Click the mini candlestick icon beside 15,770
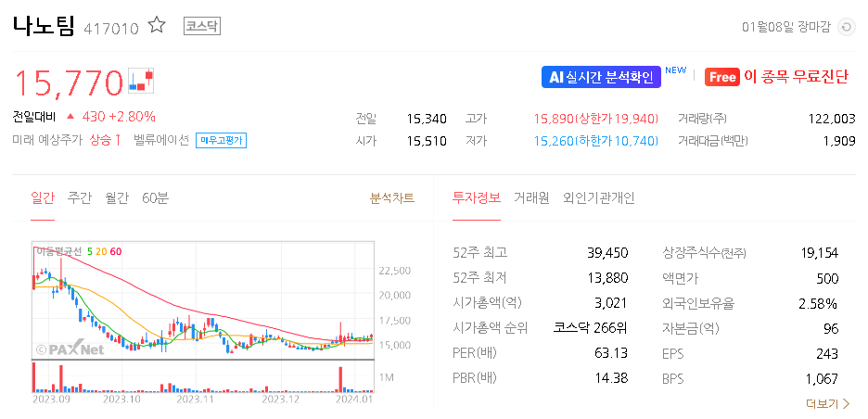Screen dimensions: 868x419 click(141, 81)
